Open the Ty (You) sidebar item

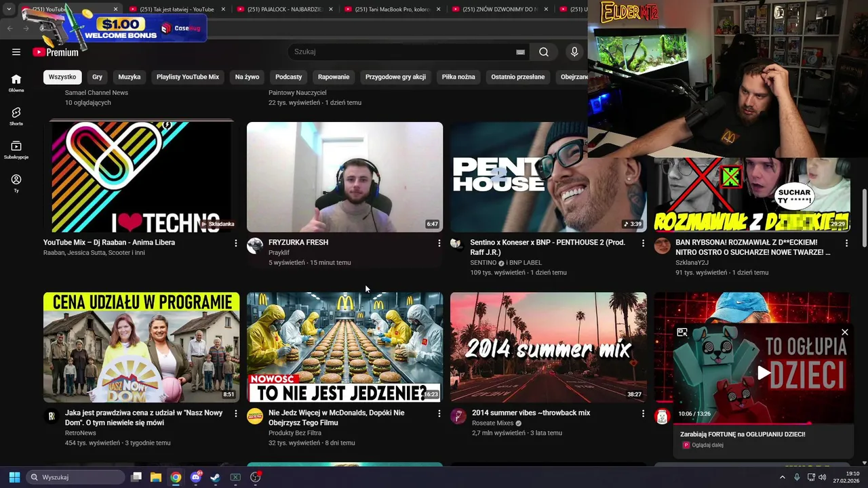tap(16, 183)
